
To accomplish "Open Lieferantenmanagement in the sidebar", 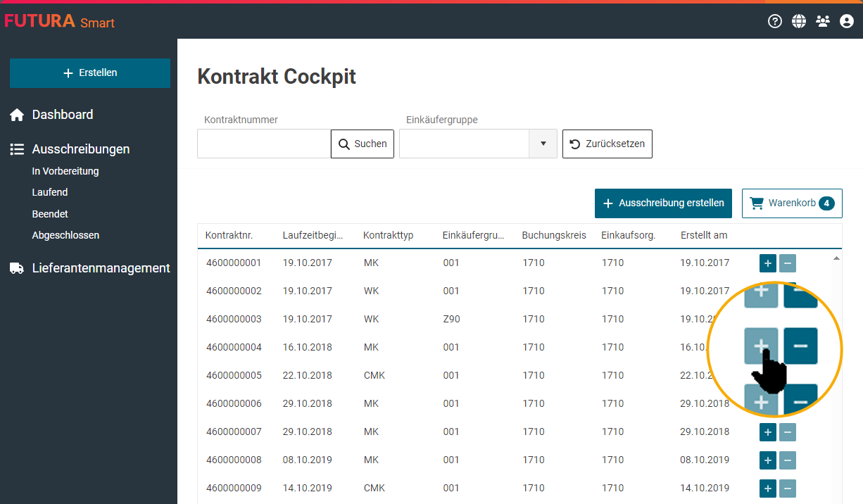I will (101, 268).
